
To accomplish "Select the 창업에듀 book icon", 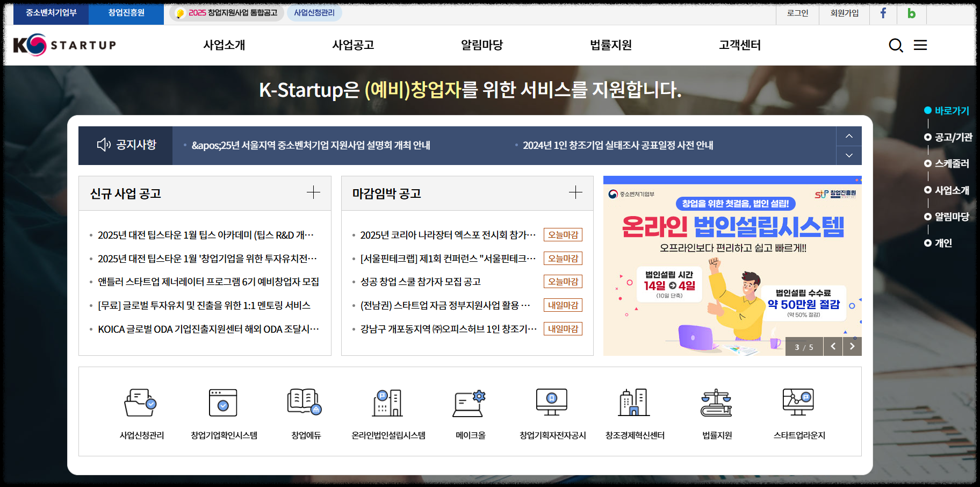I will pyautogui.click(x=305, y=402).
